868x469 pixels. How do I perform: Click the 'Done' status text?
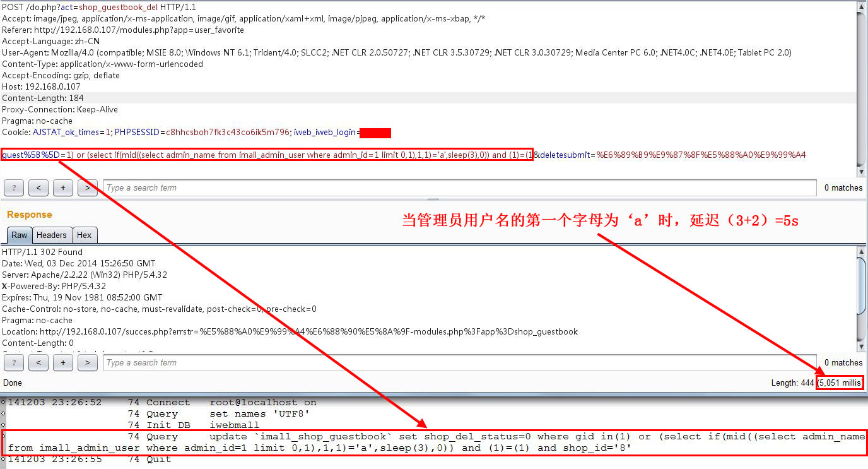pos(13,383)
